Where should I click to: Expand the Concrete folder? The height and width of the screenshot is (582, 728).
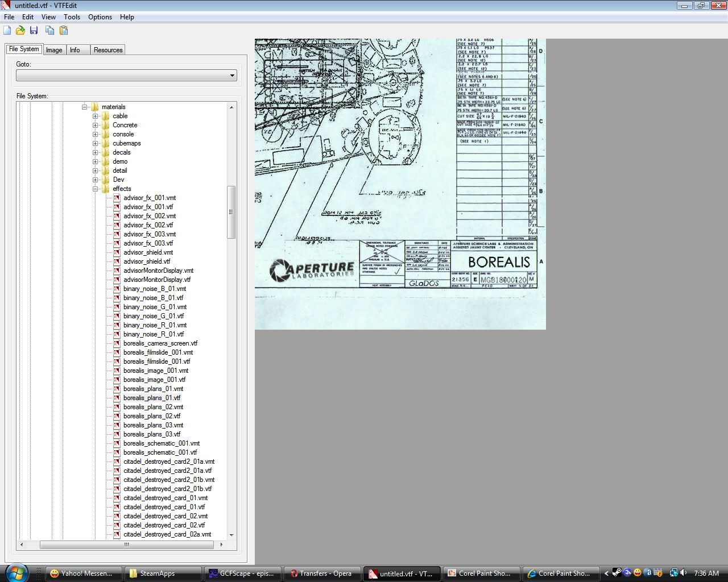pos(96,125)
